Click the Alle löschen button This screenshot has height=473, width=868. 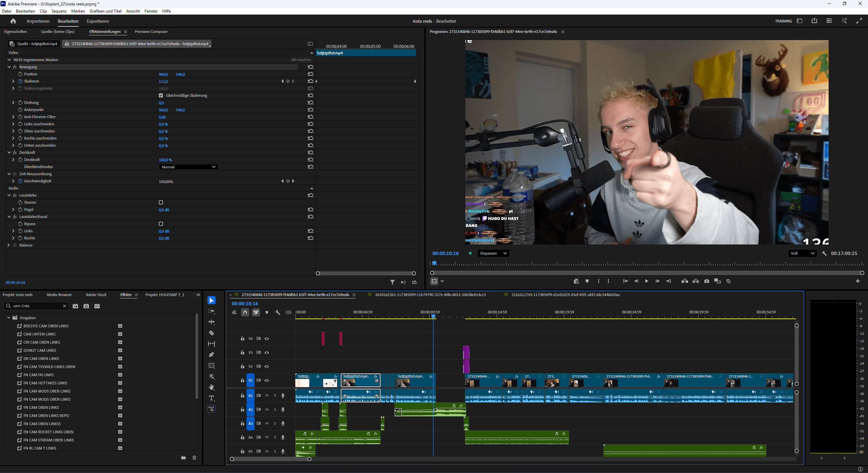[x=300, y=60]
